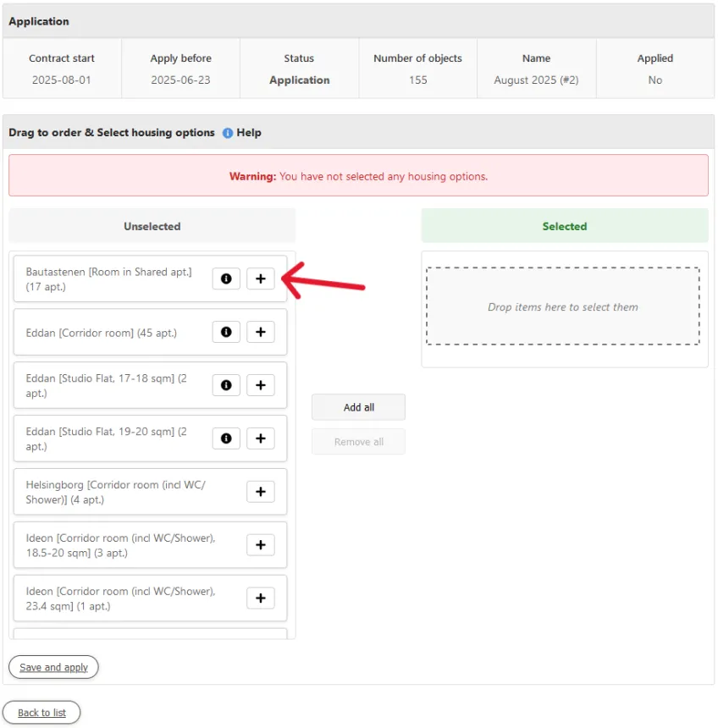Click the Selected column header
This screenshot has width=718, height=728.
[x=565, y=226]
